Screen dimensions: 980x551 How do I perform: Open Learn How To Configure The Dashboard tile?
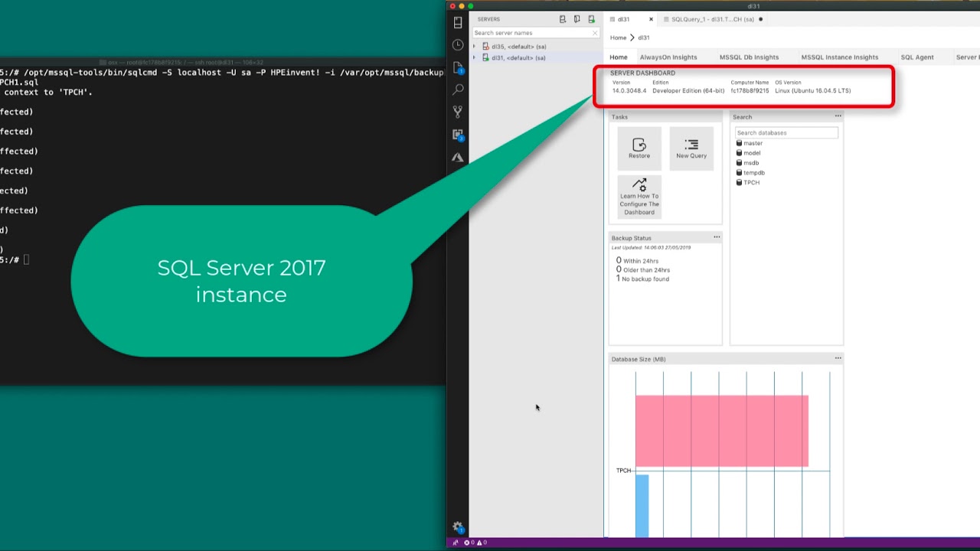pos(639,197)
